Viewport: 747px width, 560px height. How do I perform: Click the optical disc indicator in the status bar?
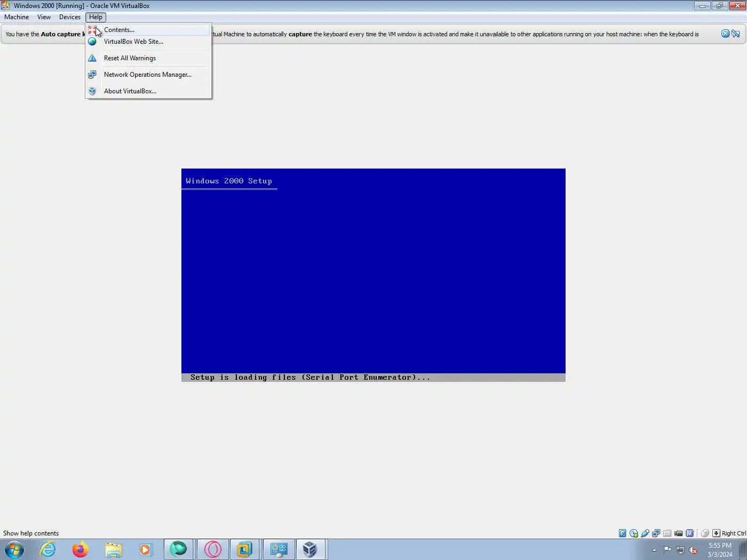point(634,533)
